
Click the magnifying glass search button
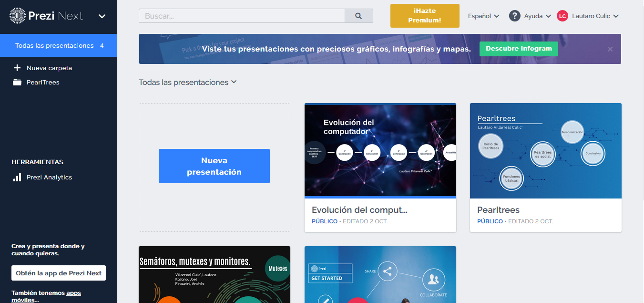coord(358,16)
